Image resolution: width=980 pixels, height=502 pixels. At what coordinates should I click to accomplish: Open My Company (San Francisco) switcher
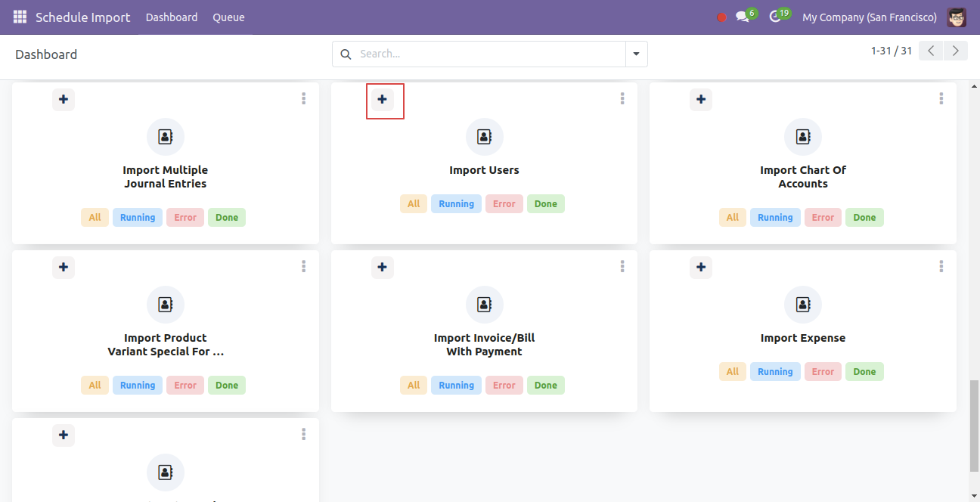click(870, 17)
